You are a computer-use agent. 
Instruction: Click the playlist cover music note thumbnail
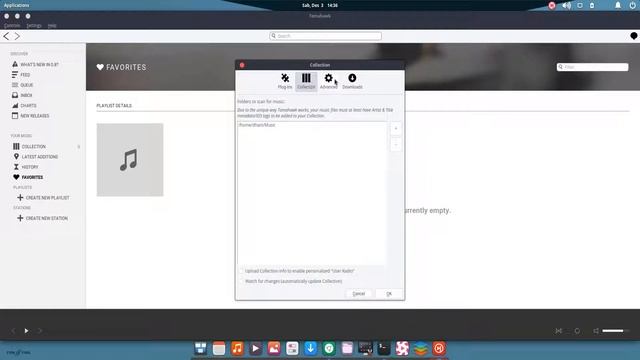pos(130,160)
